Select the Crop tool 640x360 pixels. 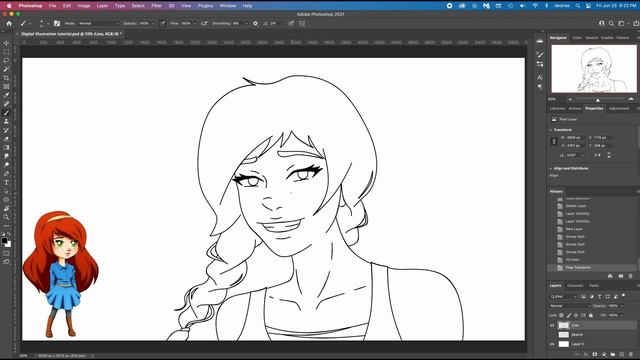[6, 78]
